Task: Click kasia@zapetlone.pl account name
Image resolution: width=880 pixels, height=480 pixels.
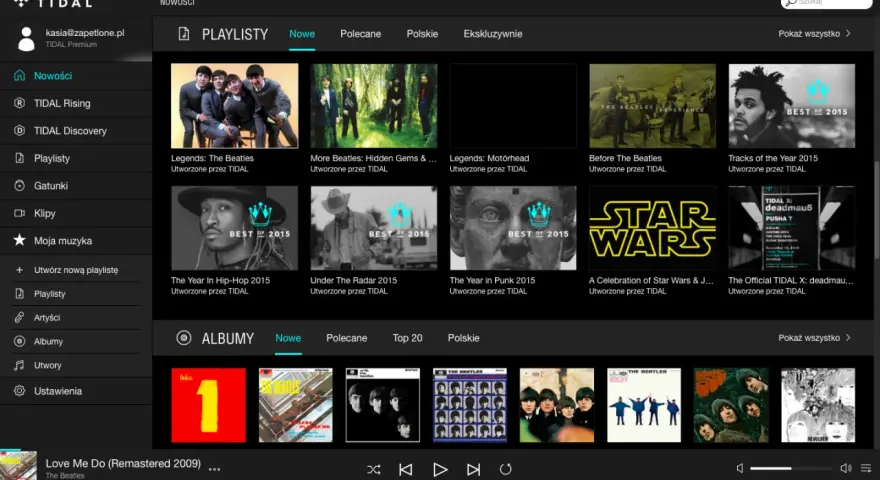Action: [85, 33]
